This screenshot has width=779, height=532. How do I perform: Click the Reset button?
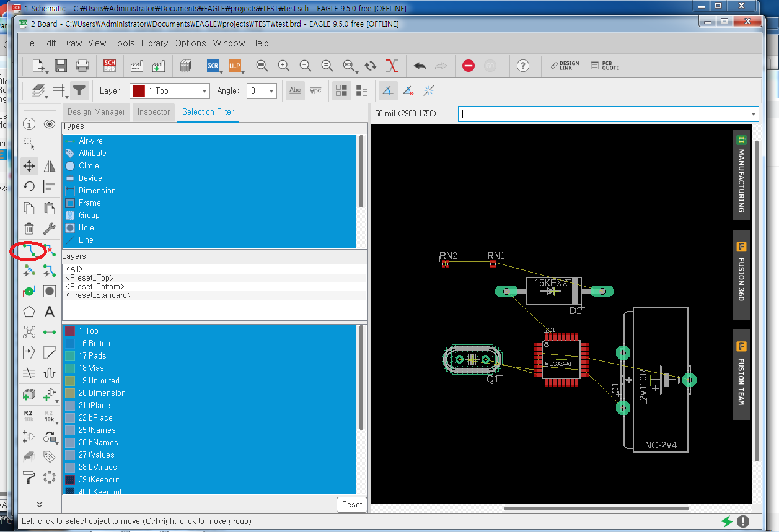pos(352,505)
